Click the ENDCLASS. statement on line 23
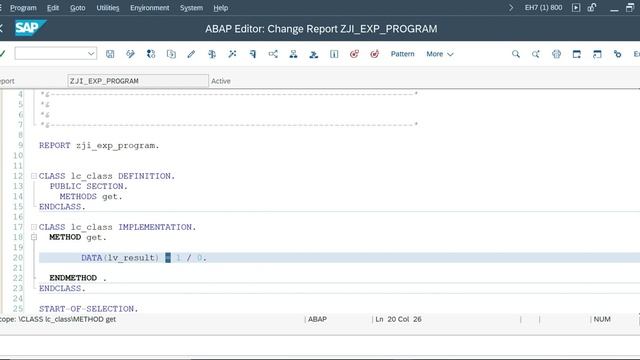Viewport: 640px width, 360px height. click(x=62, y=288)
